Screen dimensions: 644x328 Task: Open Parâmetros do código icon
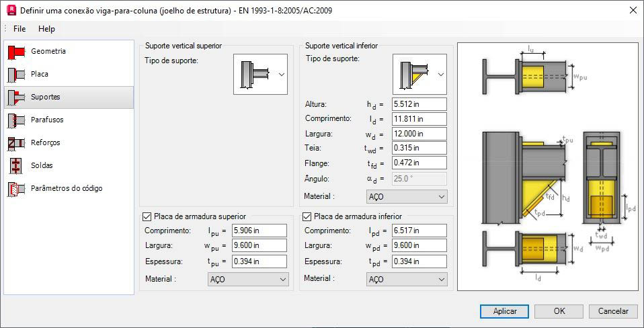(x=16, y=189)
